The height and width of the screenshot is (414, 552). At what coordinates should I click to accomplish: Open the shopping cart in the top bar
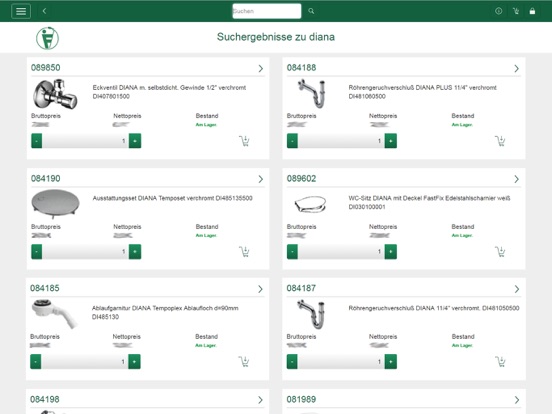click(x=516, y=11)
